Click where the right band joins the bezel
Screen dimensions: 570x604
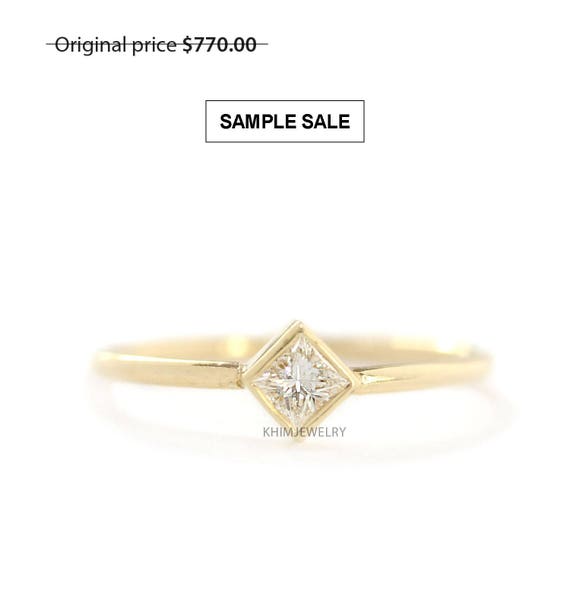(x=362, y=378)
